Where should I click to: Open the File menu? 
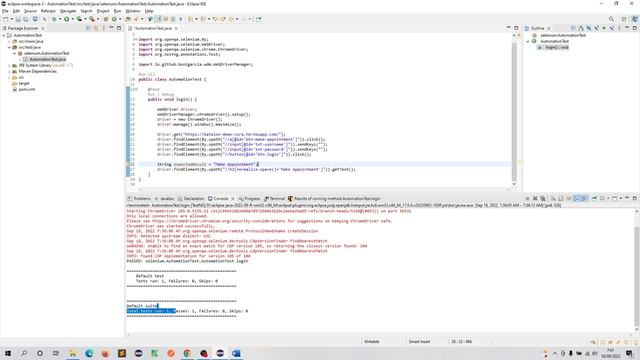pyautogui.click(x=5, y=11)
